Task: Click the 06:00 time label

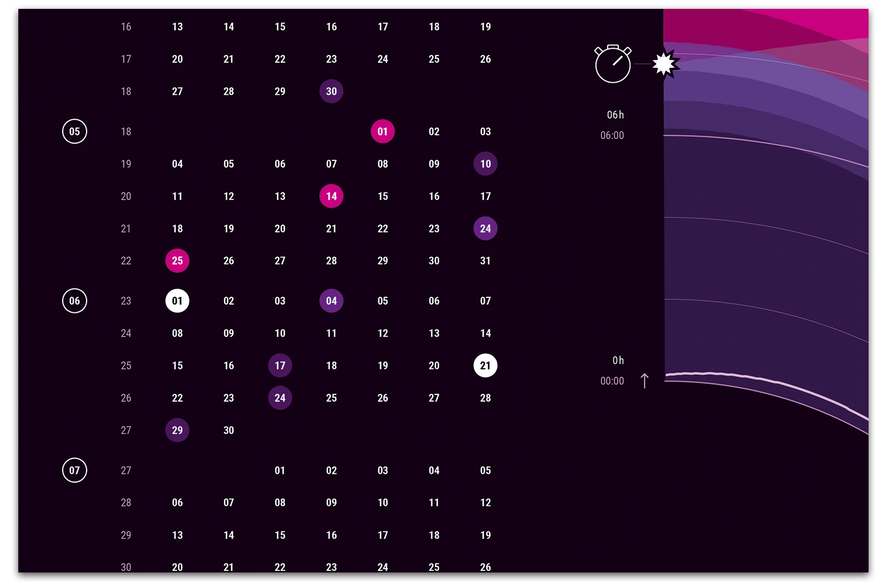Action: (612, 135)
